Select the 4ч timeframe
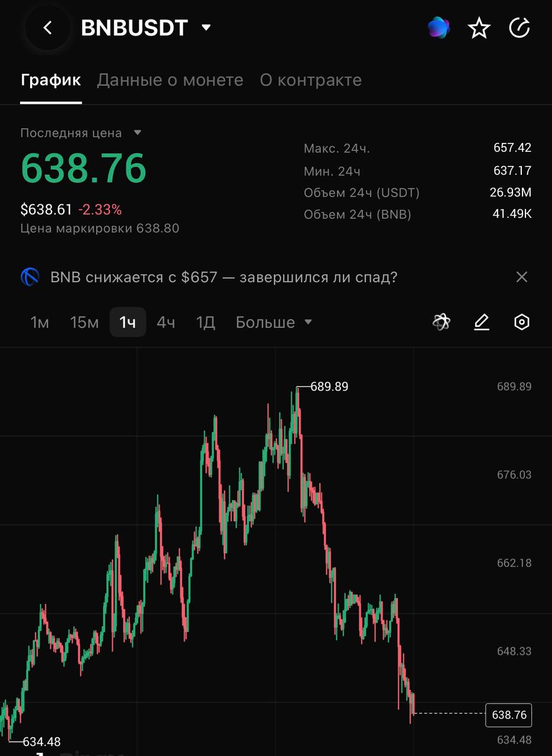 (165, 322)
